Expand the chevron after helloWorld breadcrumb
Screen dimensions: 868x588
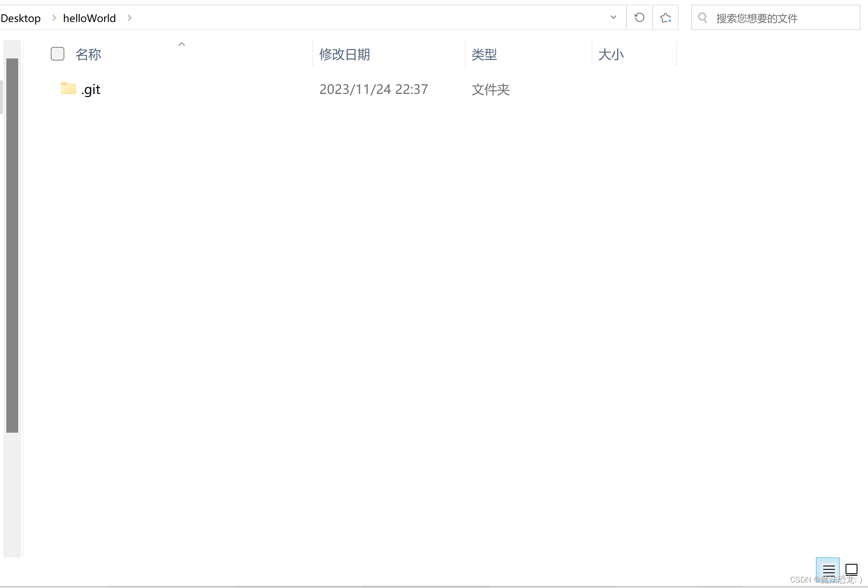pyautogui.click(x=129, y=18)
